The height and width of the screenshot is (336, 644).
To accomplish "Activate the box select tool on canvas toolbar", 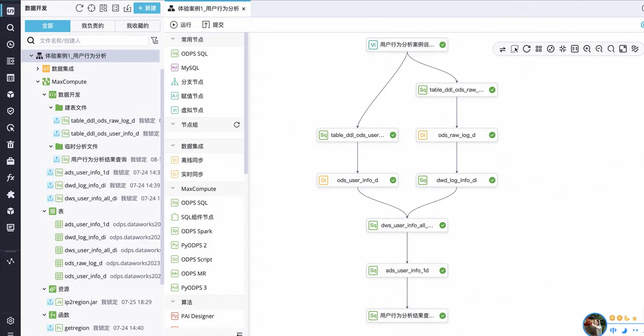I will tap(515, 49).
